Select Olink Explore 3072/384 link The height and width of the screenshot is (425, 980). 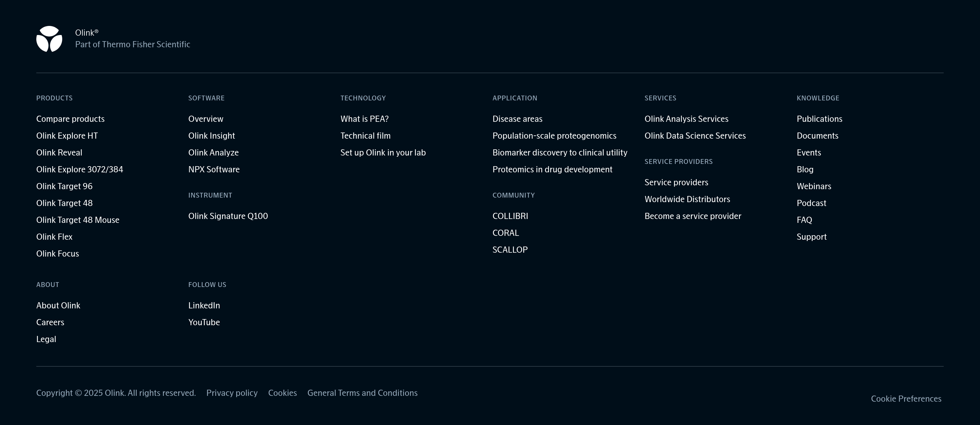tap(79, 169)
